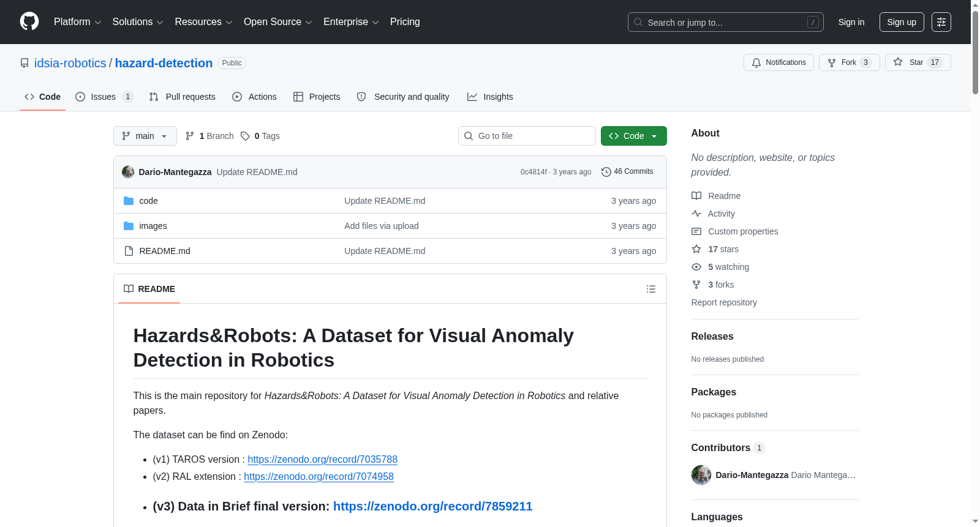Expand the Open Source menu
Screen dimensions: 980x527
[278, 22]
